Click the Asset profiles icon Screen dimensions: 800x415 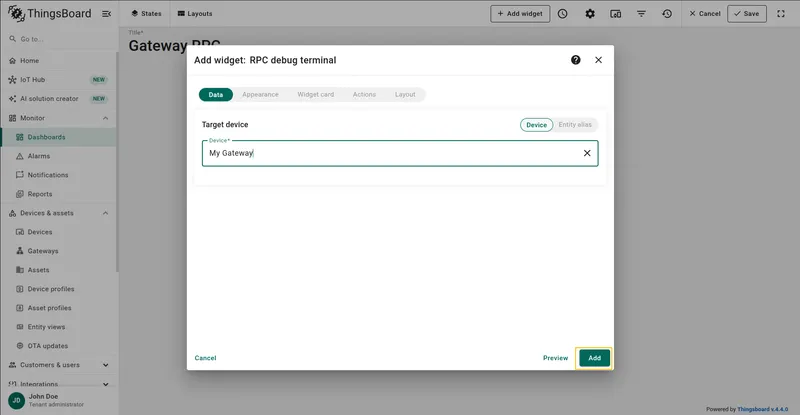[x=20, y=308]
